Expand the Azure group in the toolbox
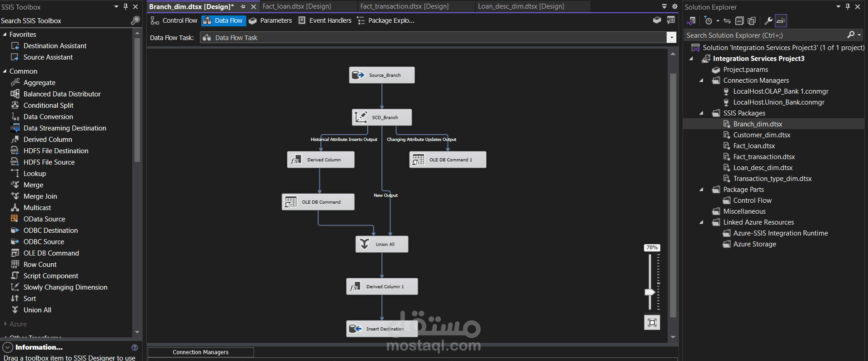The height and width of the screenshot is (361, 868). coord(5,324)
